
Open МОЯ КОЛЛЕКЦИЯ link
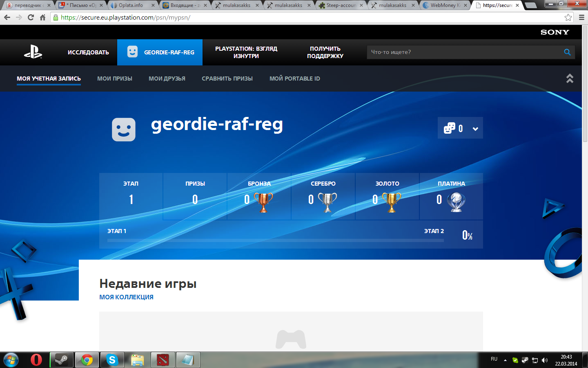(x=126, y=297)
